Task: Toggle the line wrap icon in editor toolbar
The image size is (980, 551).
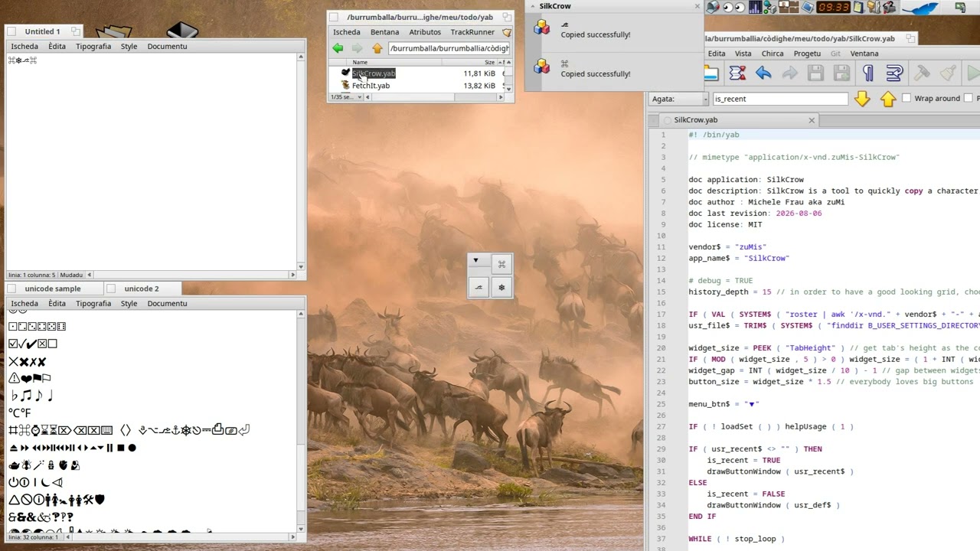Action: tap(894, 73)
